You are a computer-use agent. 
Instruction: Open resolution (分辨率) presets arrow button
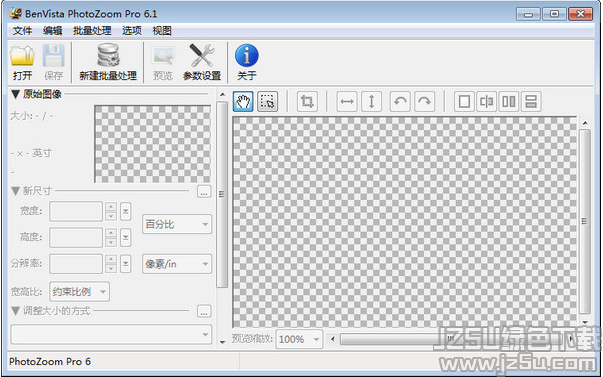pyautogui.click(x=125, y=264)
